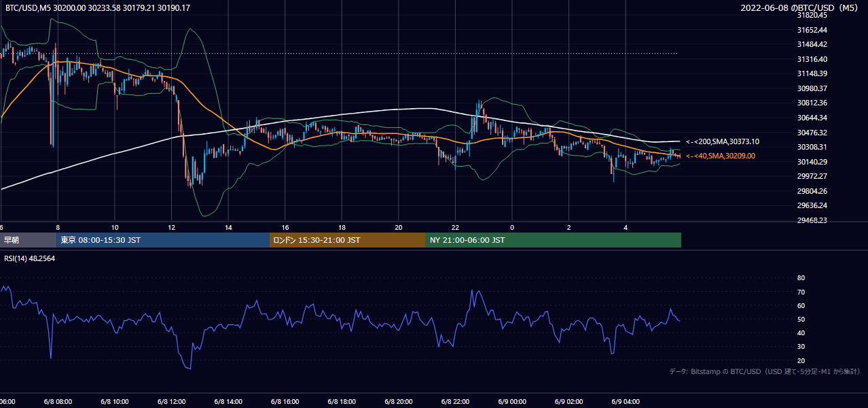Click the NY 21:00-06:00 JST session bar
This screenshot has height=408, width=868.
click(554, 240)
